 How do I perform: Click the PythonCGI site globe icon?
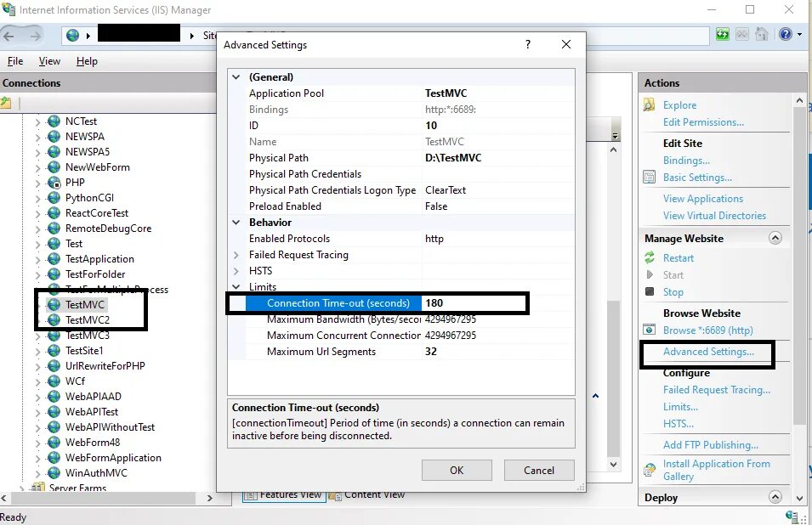click(54, 198)
